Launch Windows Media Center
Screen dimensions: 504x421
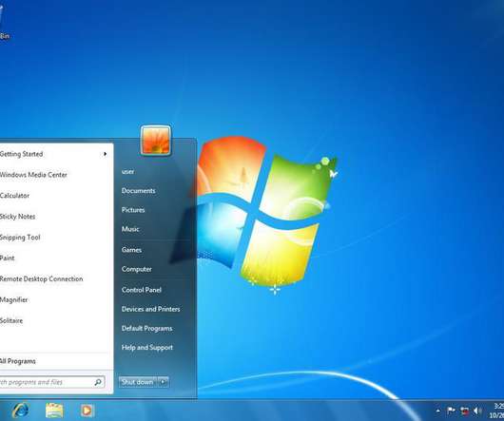33,175
